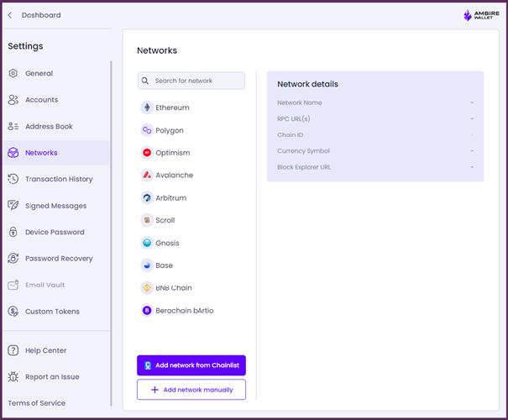Select Polygon in network list
Image resolution: width=508 pixels, height=420 pixels.
point(191,130)
